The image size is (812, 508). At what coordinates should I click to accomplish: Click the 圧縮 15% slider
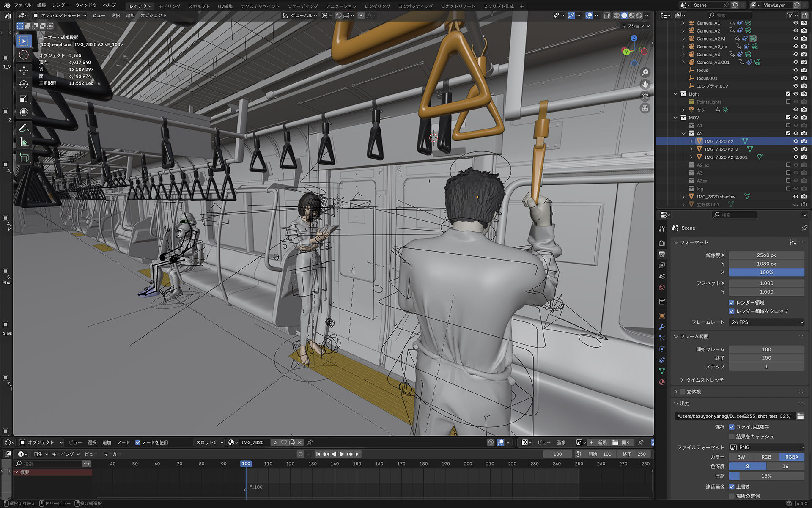(x=766, y=476)
